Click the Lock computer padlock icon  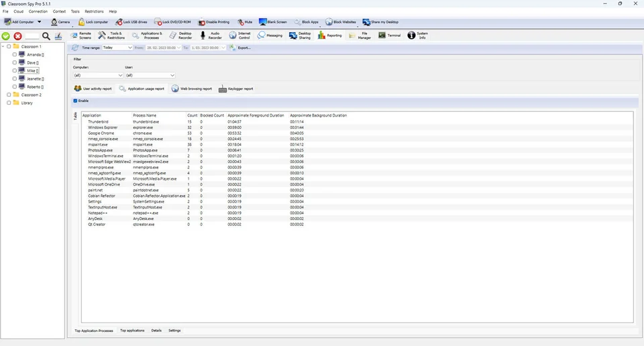tap(82, 21)
